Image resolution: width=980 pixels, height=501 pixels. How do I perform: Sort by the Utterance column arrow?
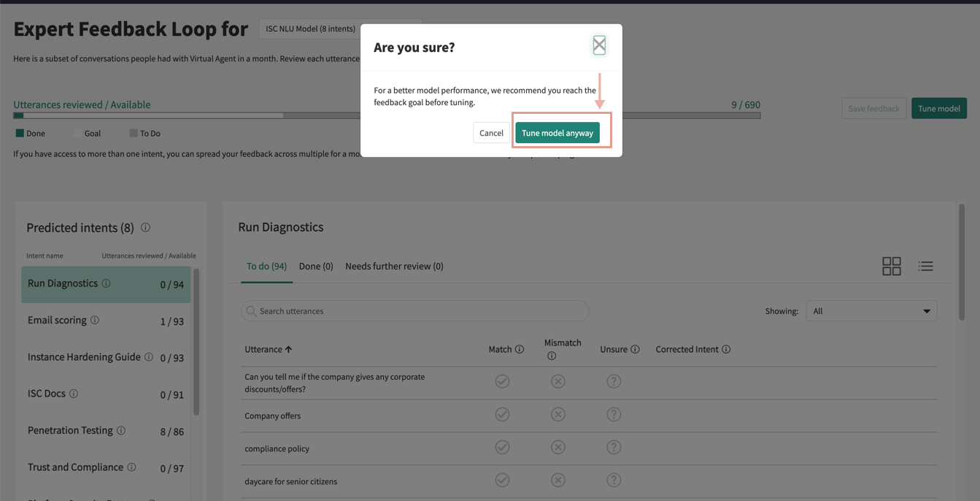288,350
